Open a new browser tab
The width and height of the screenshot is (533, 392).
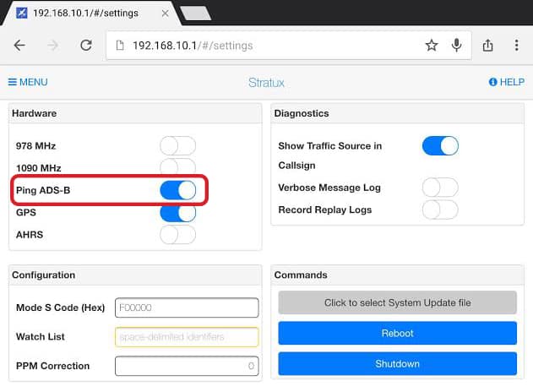(195, 14)
